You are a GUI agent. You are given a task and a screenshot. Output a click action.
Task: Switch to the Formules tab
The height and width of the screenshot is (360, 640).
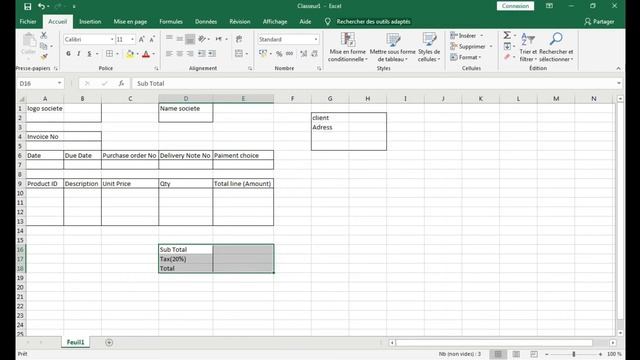171,22
